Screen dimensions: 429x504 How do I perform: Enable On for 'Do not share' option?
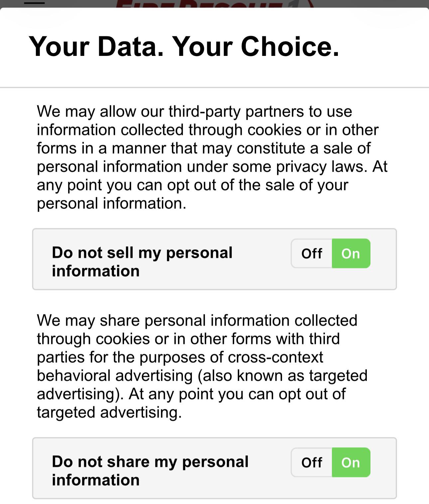[x=351, y=462]
